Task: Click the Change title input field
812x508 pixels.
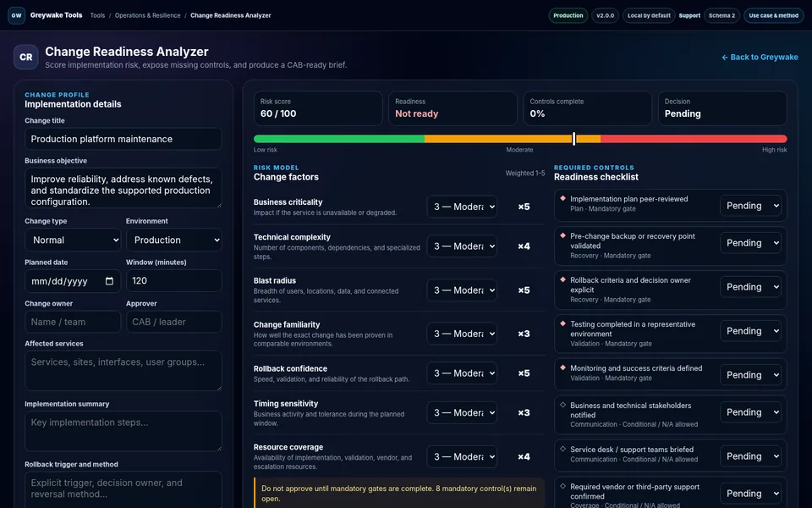Action: click(123, 139)
